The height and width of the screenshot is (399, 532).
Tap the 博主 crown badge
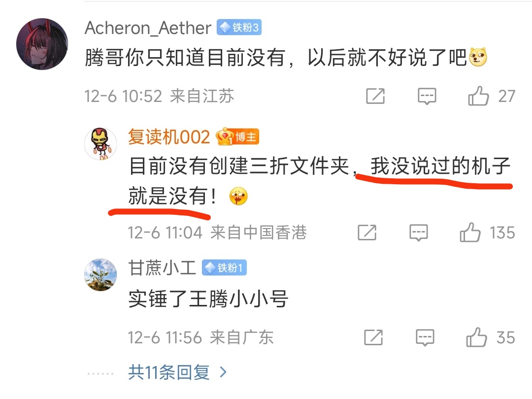tap(237, 137)
